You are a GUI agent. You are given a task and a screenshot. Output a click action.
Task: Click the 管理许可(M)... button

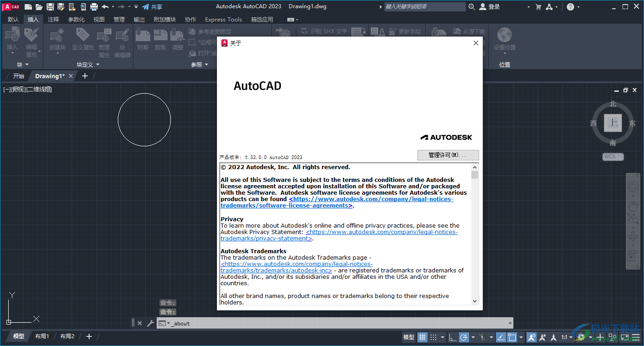(448, 155)
